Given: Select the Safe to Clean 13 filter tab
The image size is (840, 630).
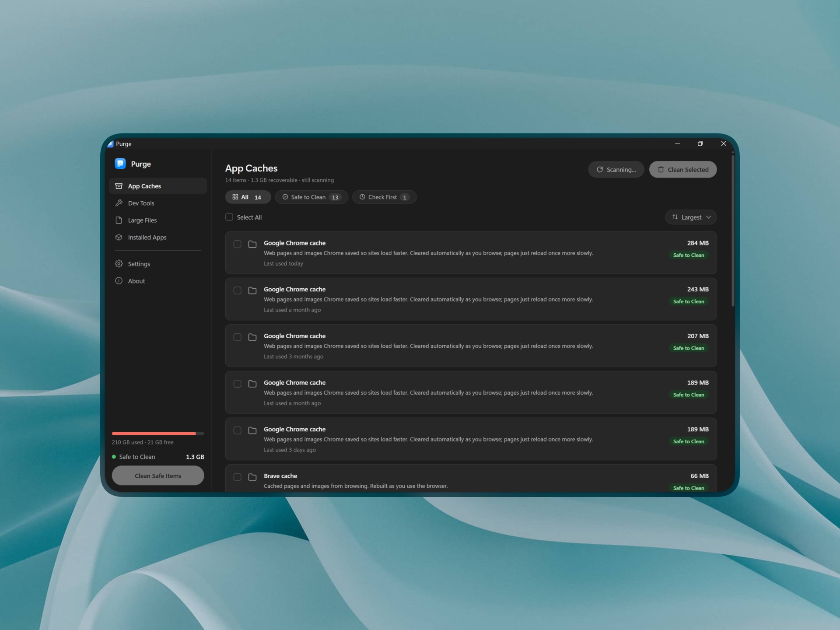Looking at the screenshot, I should pyautogui.click(x=311, y=197).
